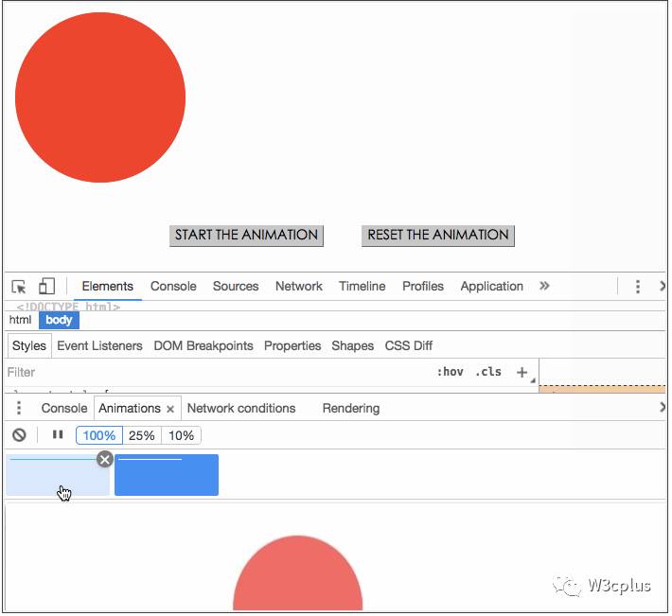Click START THE ANIMATION button

246,236
